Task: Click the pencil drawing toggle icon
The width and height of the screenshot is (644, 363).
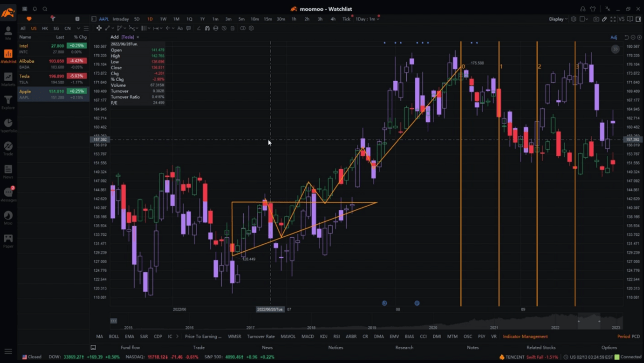Action: (x=604, y=19)
